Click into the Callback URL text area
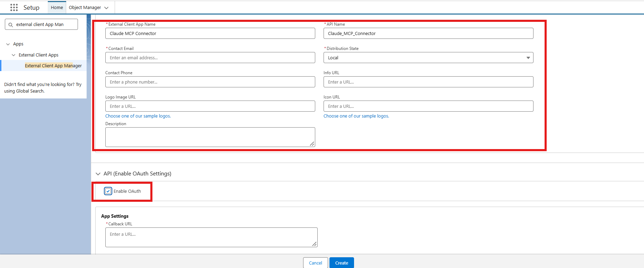 pos(211,237)
